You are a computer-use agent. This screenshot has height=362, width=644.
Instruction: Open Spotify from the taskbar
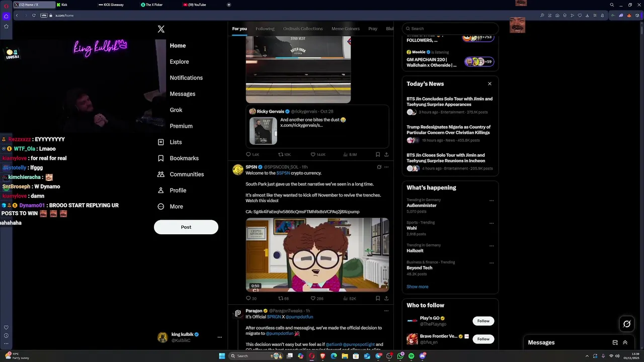[x=411, y=356]
